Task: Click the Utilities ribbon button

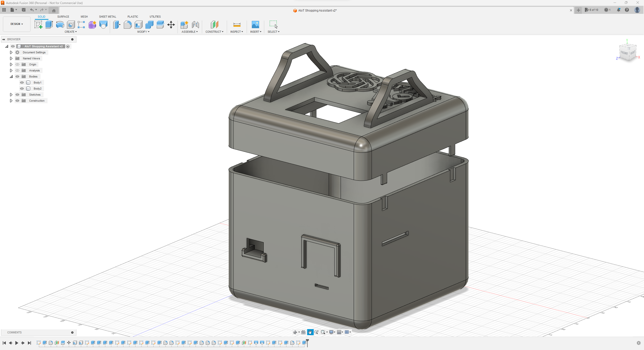Action: (x=155, y=16)
